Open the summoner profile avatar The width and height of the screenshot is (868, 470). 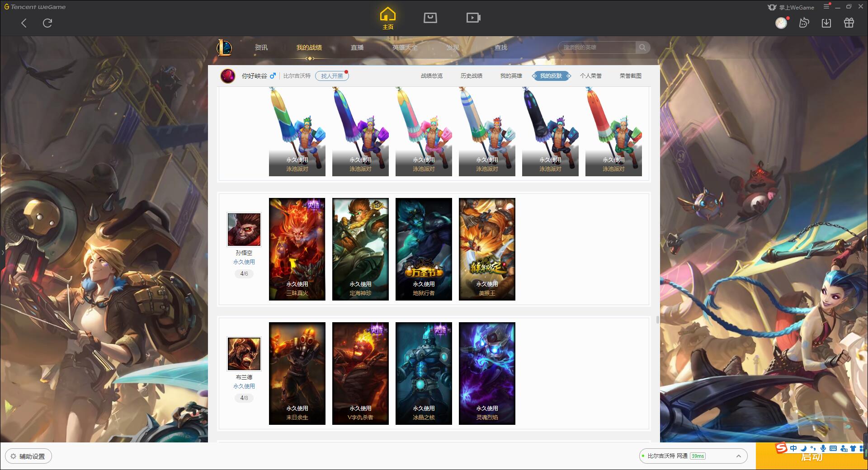pos(228,76)
